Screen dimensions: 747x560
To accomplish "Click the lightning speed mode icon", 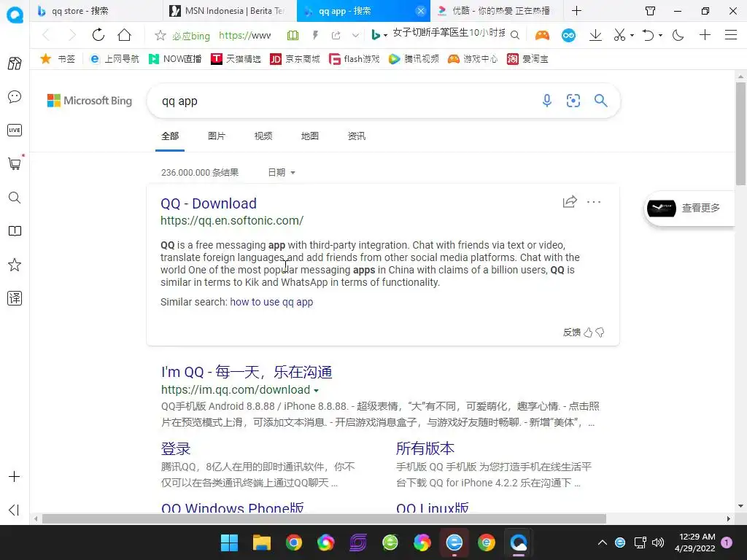I will [315, 35].
